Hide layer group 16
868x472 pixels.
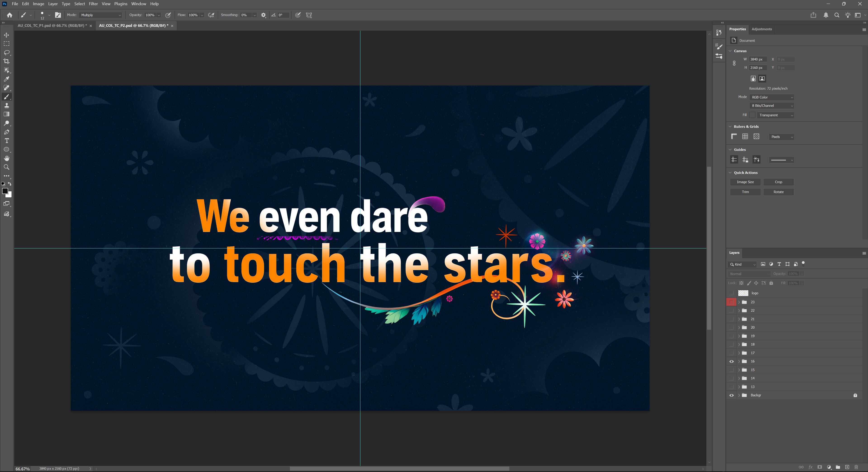(731, 361)
